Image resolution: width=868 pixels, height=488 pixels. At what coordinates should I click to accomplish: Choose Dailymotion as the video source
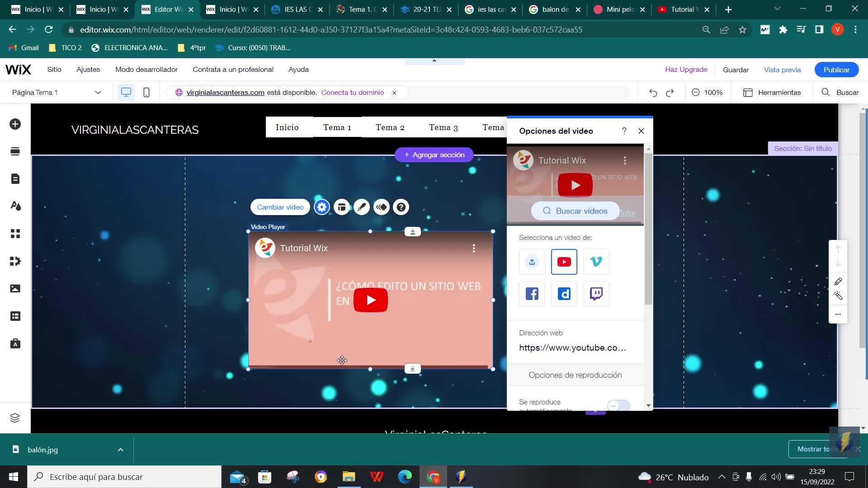tap(564, 294)
